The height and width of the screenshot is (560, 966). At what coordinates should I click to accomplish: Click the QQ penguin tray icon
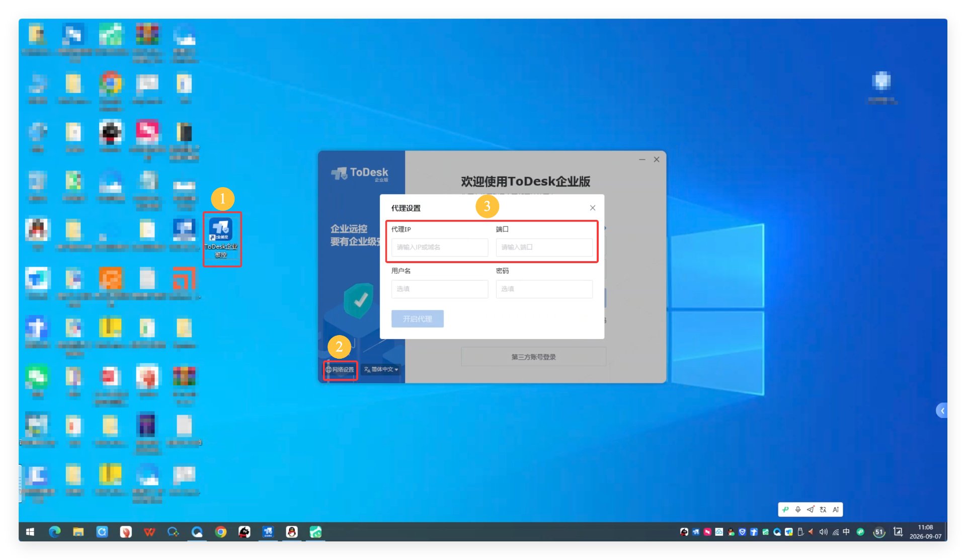pyautogui.click(x=731, y=532)
